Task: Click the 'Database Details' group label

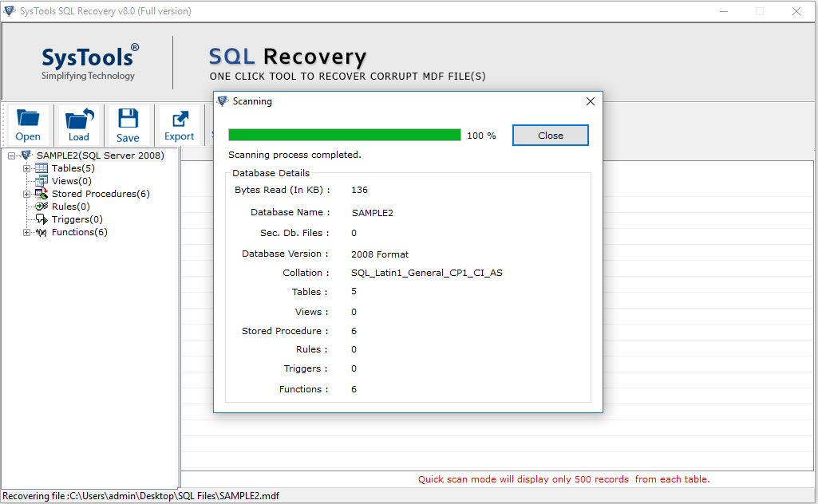Action: [271, 173]
